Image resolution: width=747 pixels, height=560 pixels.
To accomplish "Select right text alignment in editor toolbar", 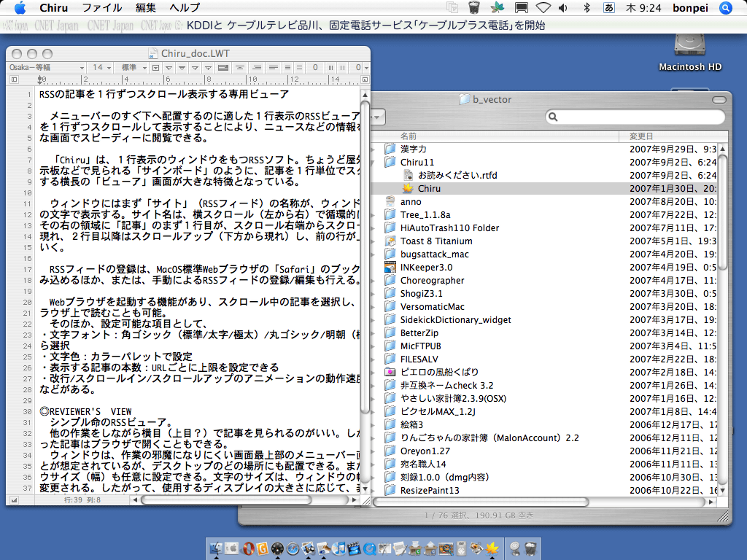I will tap(256, 67).
